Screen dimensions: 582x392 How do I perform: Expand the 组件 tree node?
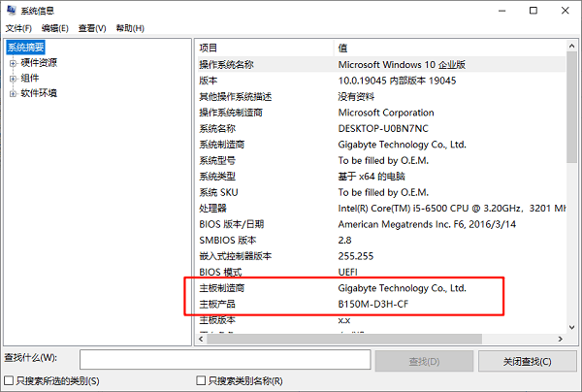pos(13,79)
